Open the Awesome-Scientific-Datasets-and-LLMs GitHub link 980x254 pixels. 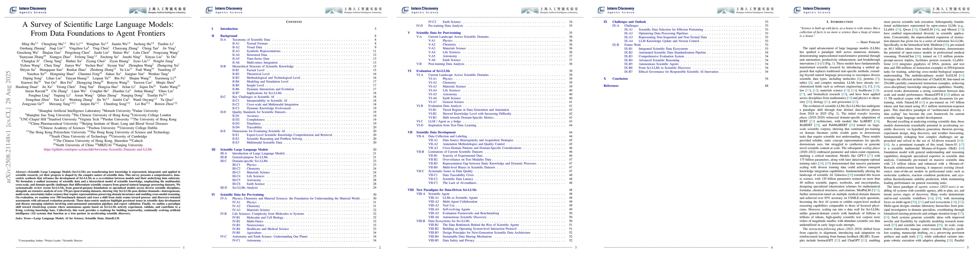tap(98, 149)
